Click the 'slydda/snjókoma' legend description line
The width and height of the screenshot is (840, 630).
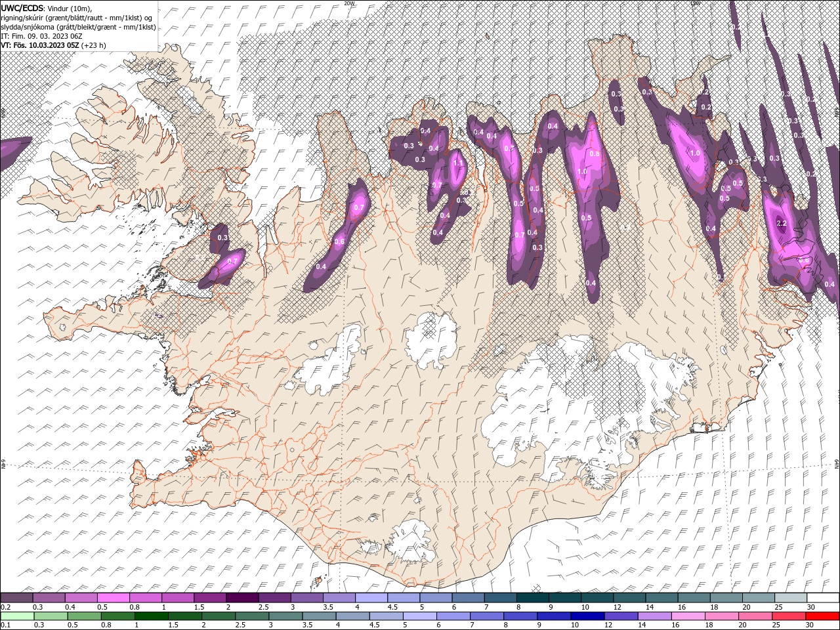pos(79,27)
